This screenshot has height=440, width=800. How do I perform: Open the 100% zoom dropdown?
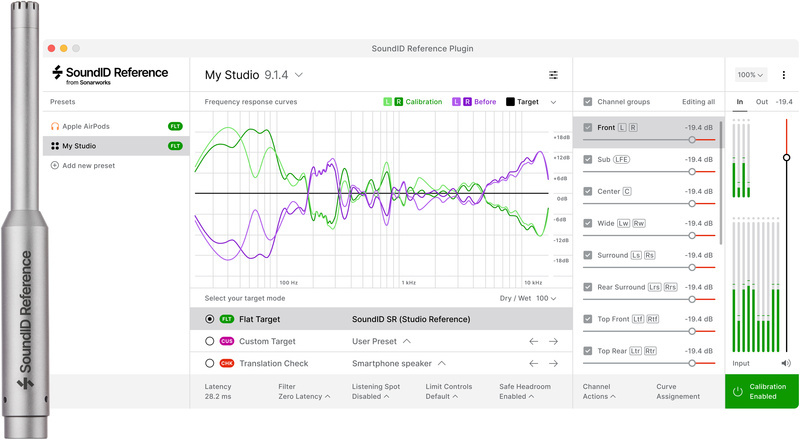click(x=750, y=75)
